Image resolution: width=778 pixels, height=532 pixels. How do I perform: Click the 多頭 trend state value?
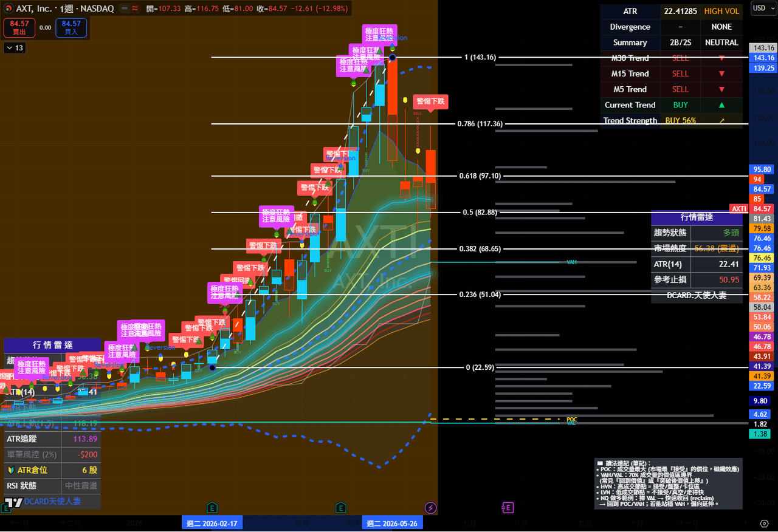(x=717, y=233)
